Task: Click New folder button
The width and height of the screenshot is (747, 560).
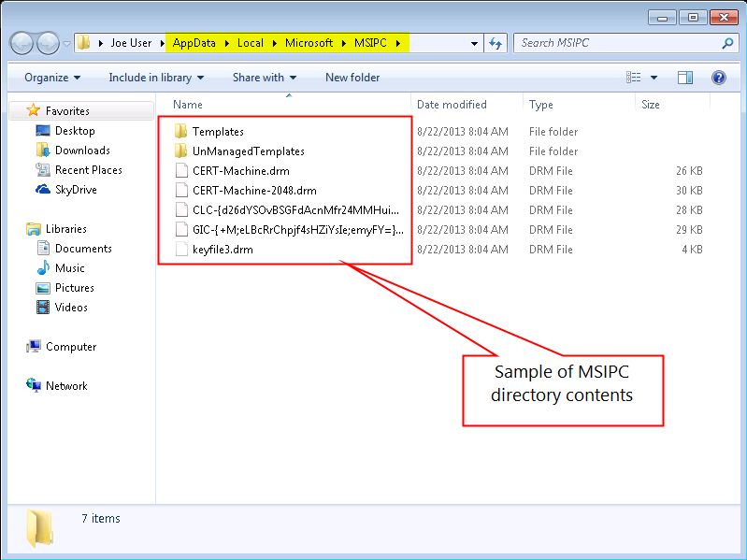Action: [x=352, y=78]
